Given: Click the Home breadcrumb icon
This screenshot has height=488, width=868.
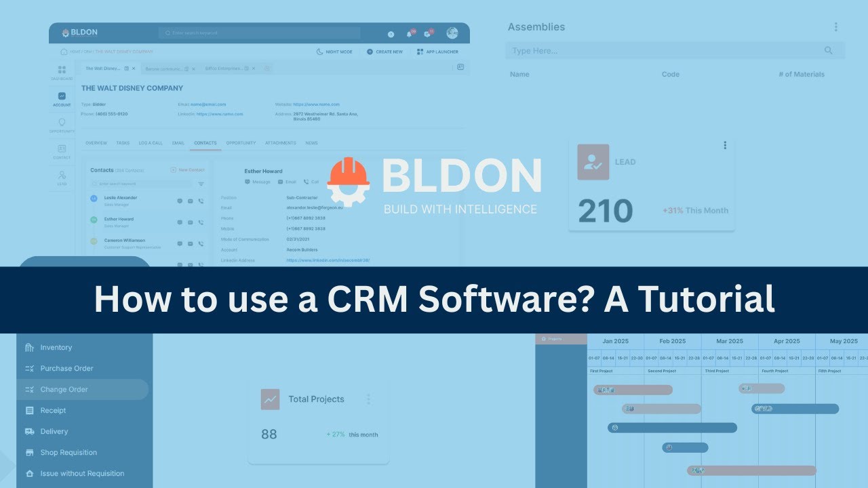Looking at the screenshot, I should pyautogui.click(x=64, y=52).
